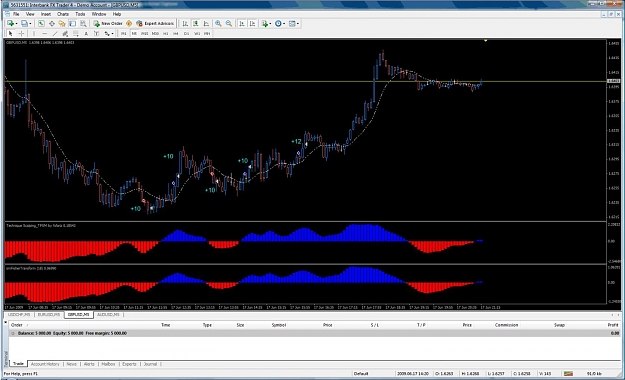Viewport: 625px width, 380px height.
Task: Switch to Line Chart display icon
Action: tap(206, 24)
